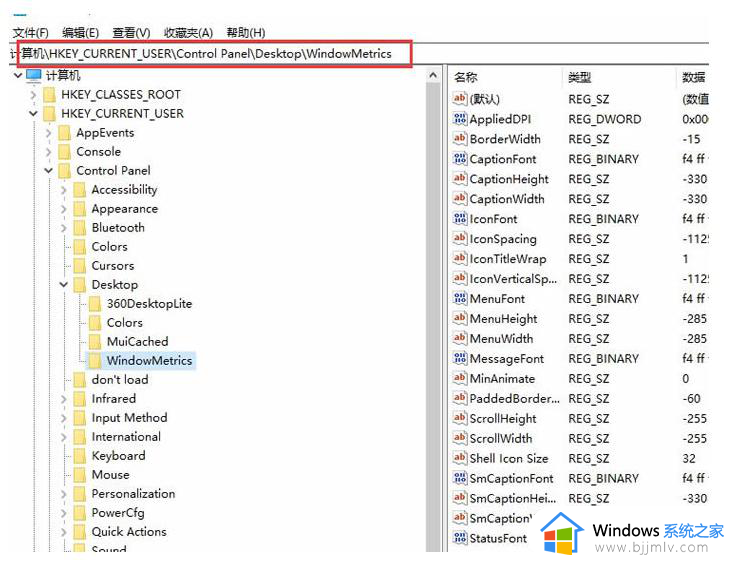Select the Colors key under Desktop
This screenshot has width=729, height=561.
[x=125, y=323]
